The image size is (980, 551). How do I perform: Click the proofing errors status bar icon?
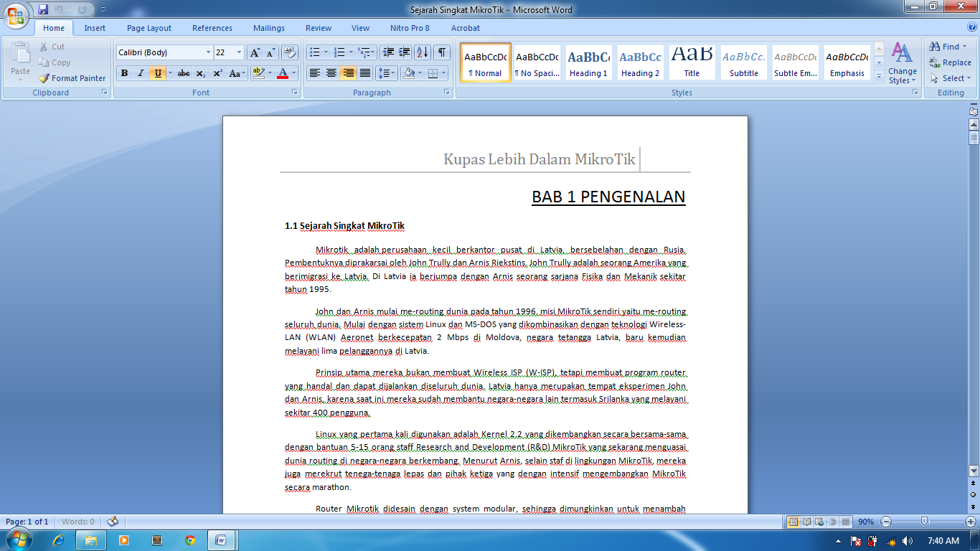112,522
